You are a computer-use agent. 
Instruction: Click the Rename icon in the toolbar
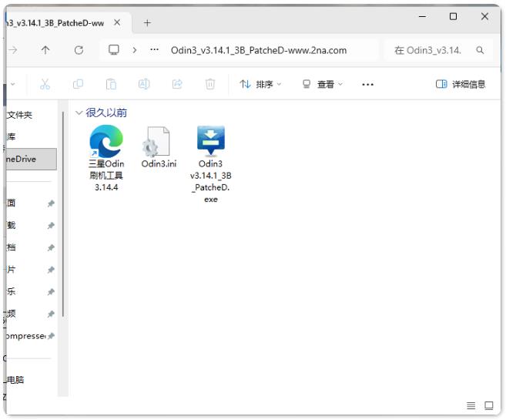[x=144, y=84]
